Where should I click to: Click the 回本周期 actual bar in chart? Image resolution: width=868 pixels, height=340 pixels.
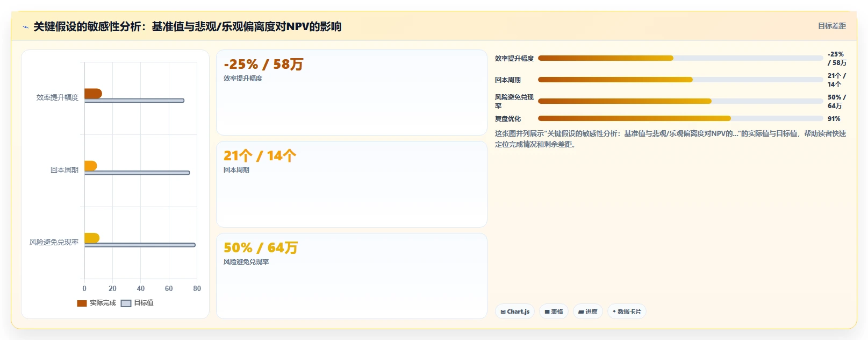click(x=91, y=166)
